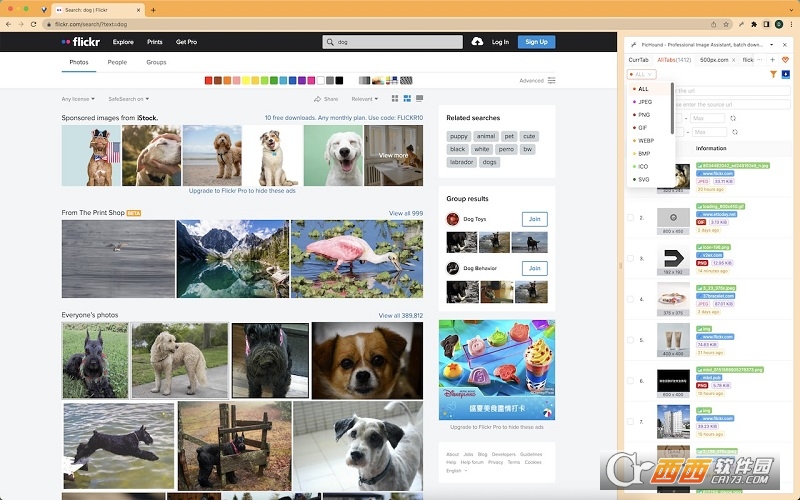The height and width of the screenshot is (500, 800).
Task: Choose GIF from format list
Action: point(650,128)
